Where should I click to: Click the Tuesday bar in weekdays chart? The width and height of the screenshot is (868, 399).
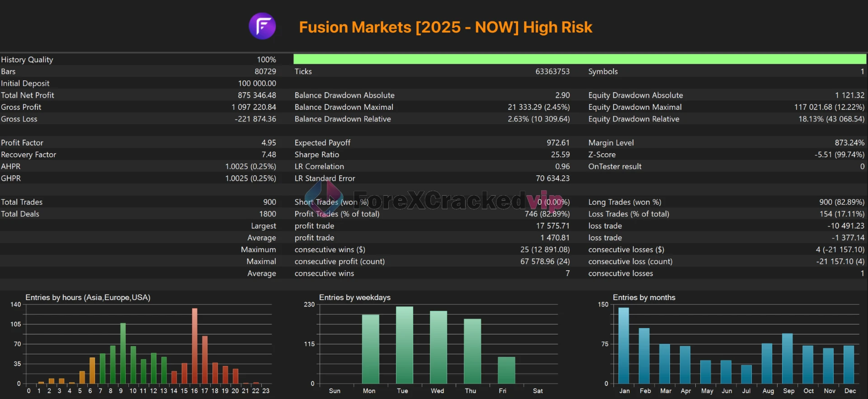click(404, 345)
